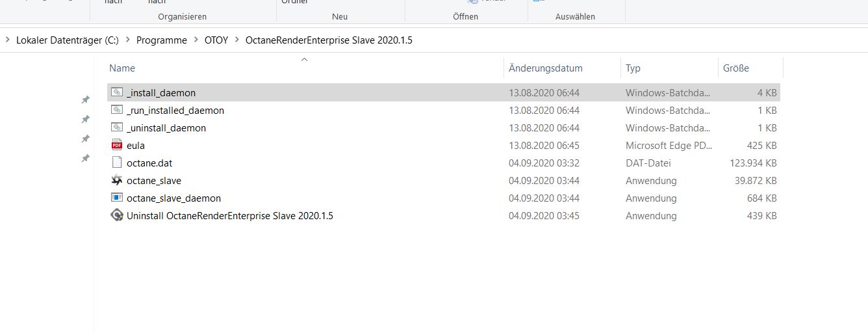868x333 pixels.
Task: Click the octane_slave application icon
Action: click(117, 180)
